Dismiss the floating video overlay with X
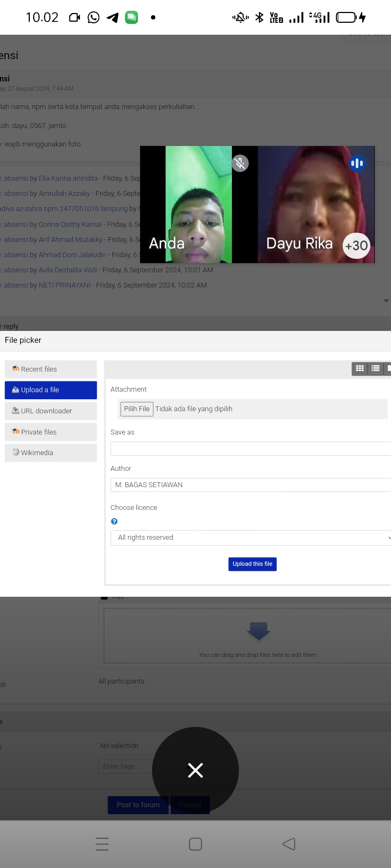The width and height of the screenshot is (391, 868). coord(195,770)
